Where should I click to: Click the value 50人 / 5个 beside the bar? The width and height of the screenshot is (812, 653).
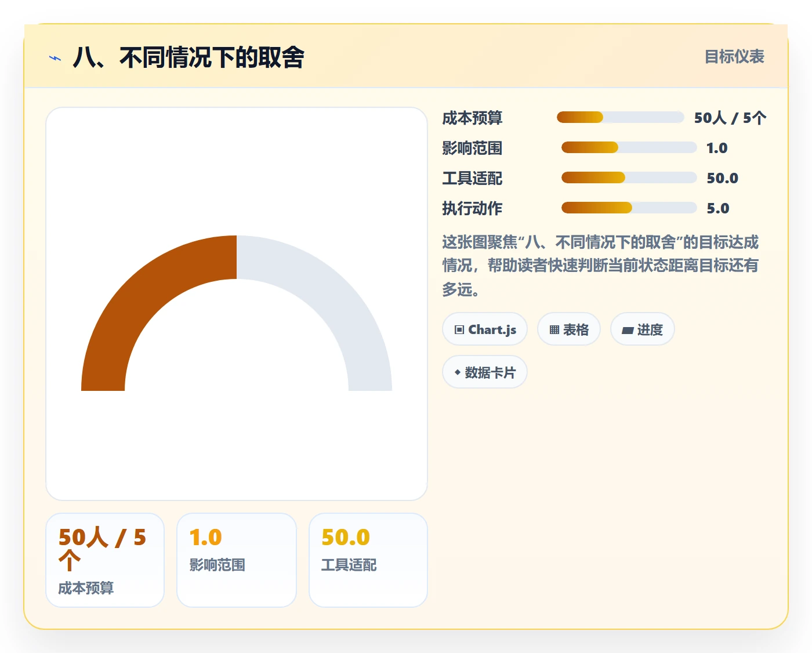[730, 118]
